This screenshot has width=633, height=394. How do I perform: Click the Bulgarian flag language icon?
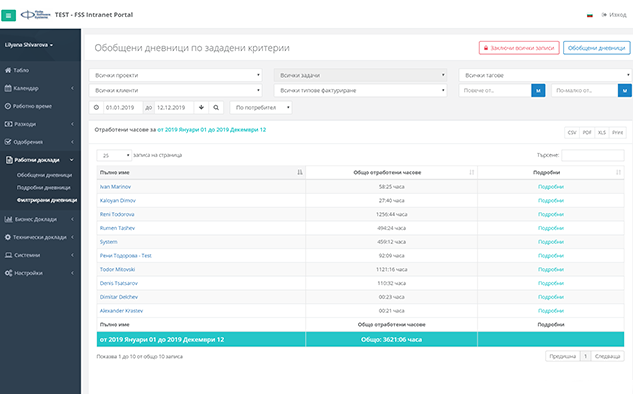[x=590, y=15]
